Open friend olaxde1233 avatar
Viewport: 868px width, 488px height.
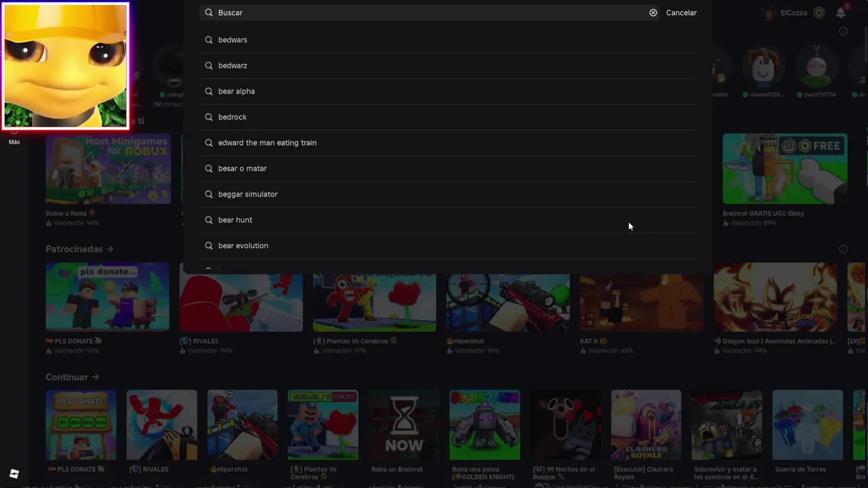pos(762,66)
